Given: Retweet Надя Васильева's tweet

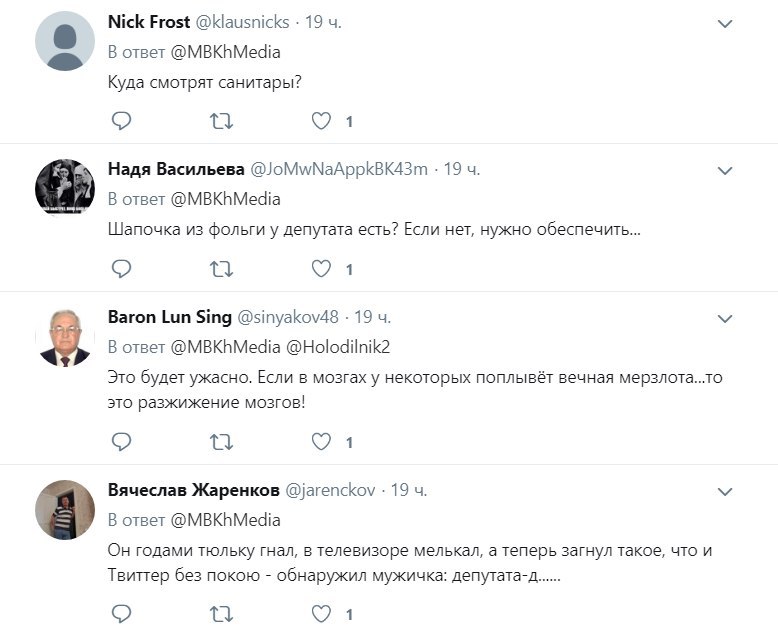Looking at the screenshot, I should (220, 269).
